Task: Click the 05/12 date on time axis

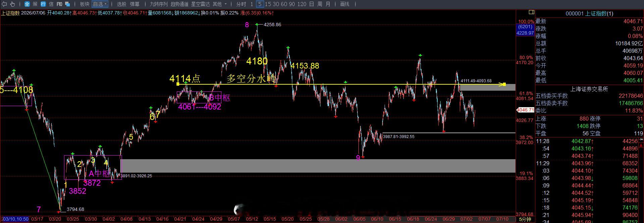Action: pyautogui.click(x=252, y=219)
